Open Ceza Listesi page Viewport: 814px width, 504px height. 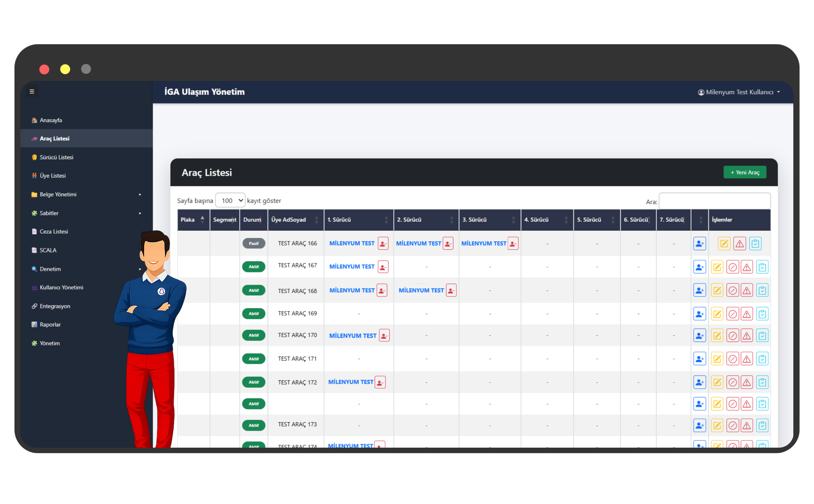(54, 231)
